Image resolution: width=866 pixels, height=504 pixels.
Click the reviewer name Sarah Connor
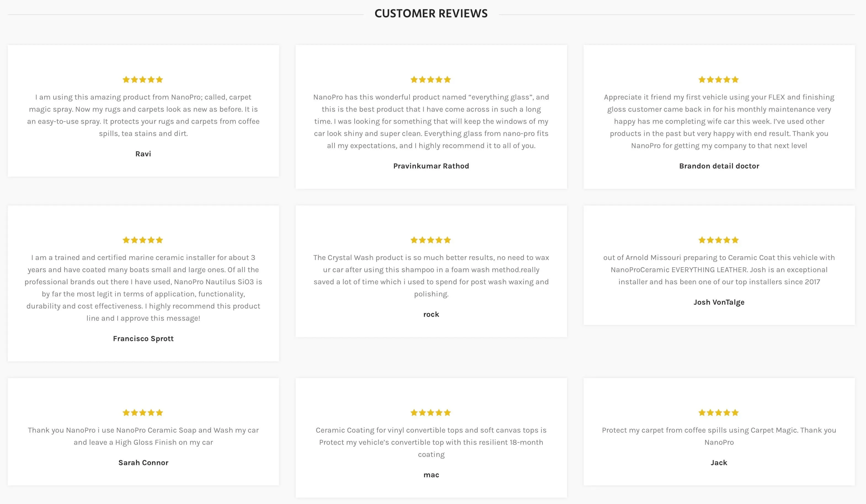(x=143, y=463)
